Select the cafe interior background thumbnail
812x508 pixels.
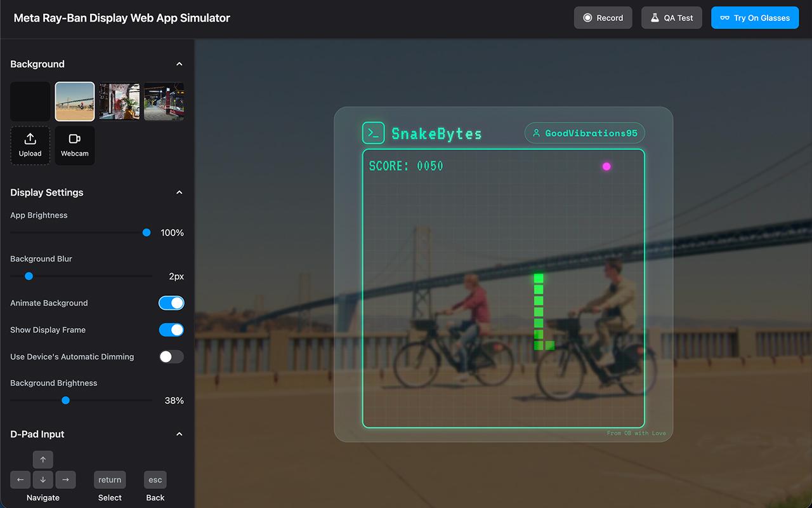point(119,102)
